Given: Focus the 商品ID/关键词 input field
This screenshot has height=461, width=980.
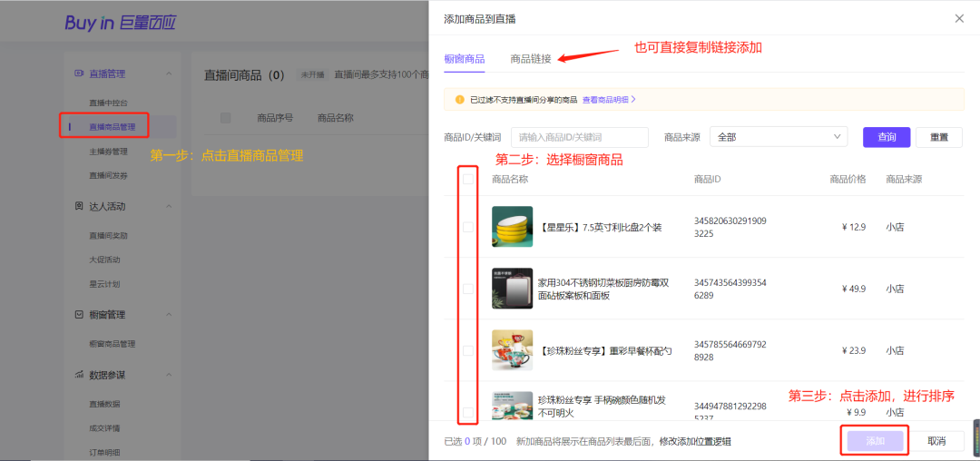Looking at the screenshot, I should (579, 137).
